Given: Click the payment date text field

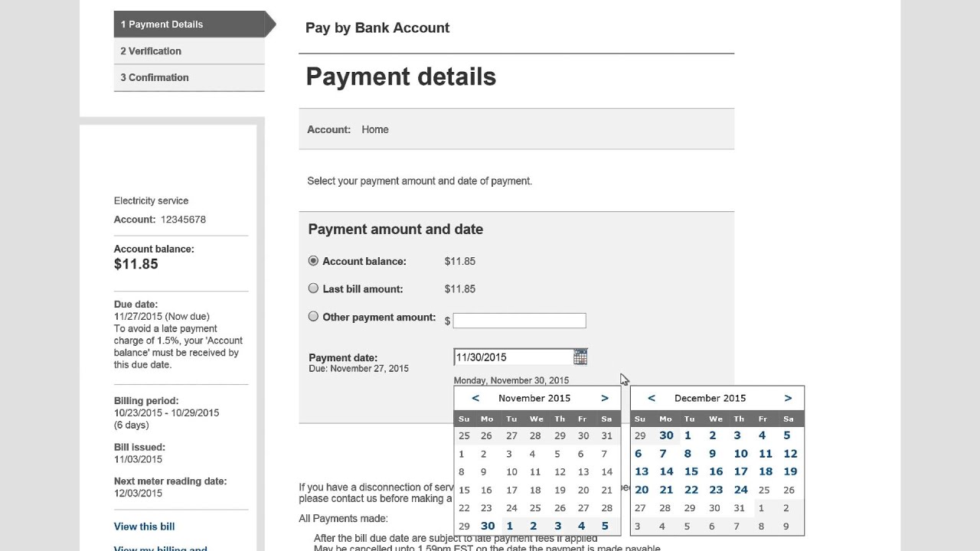Looking at the screenshot, I should (x=513, y=357).
